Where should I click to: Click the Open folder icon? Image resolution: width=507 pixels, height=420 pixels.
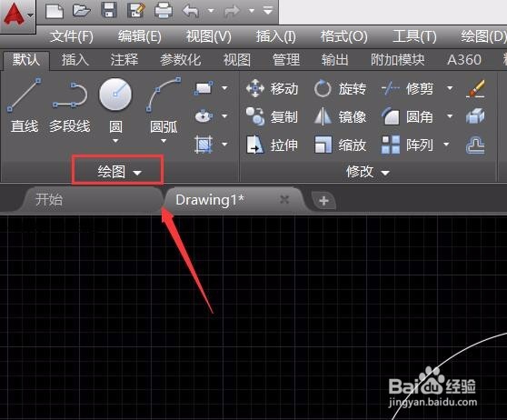tap(81, 10)
